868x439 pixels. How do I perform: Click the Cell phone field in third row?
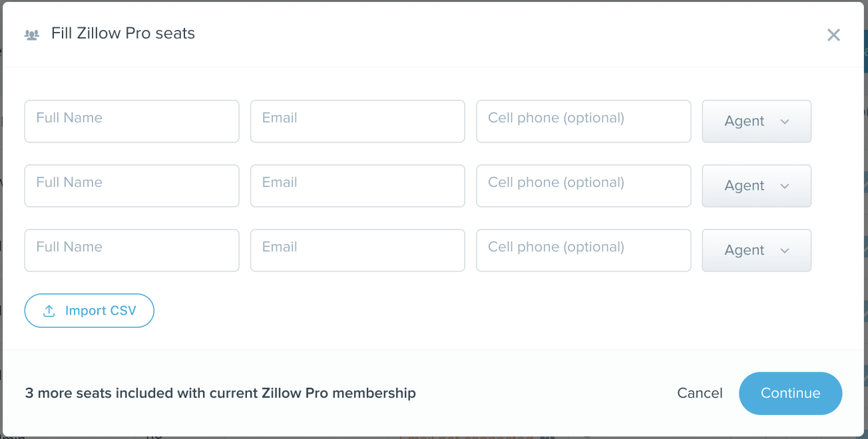583,250
